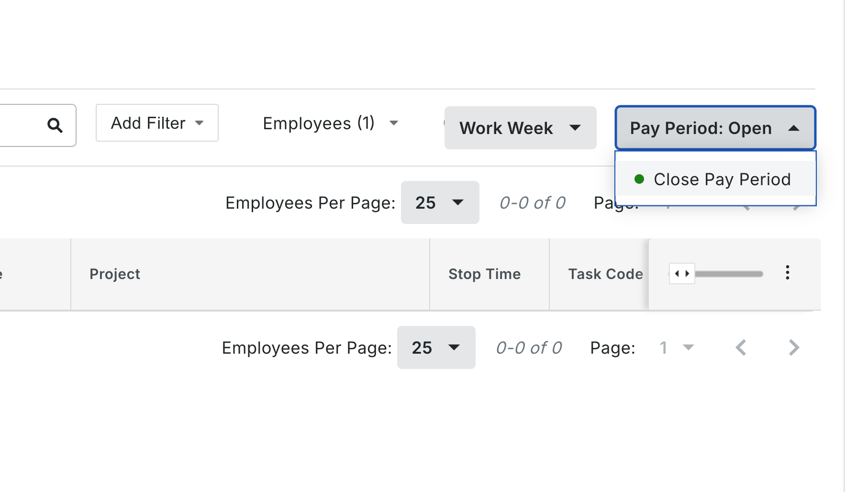Click the column scroll arrows handle
Image resolution: width=868 pixels, height=492 pixels.
point(682,274)
